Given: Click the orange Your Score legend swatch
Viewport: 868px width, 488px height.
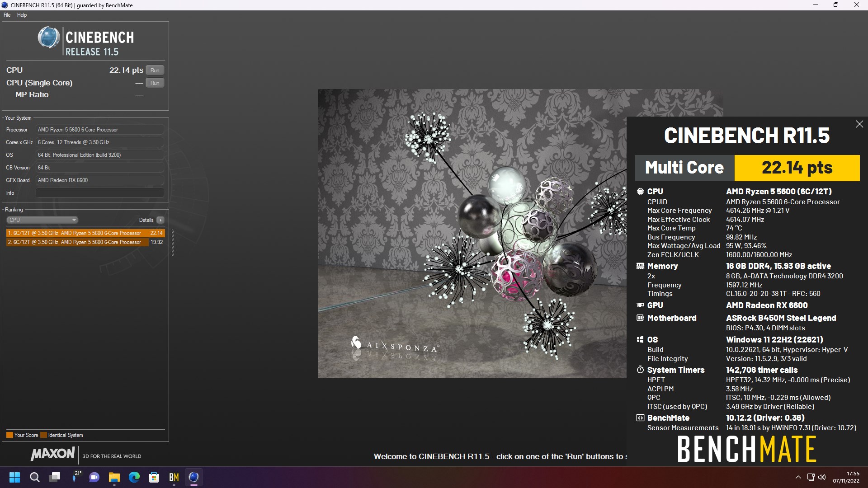Looking at the screenshot, I should [9, 435].
